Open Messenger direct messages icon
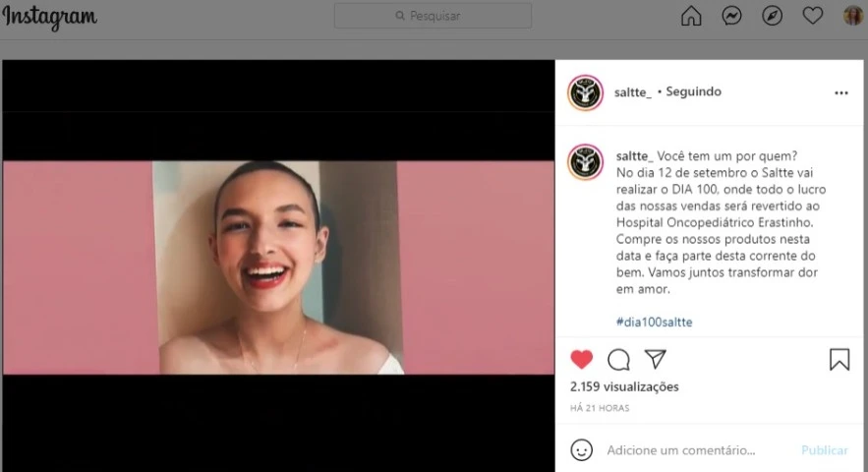Viewport: 868px width, 472px height. coord(731,16)
